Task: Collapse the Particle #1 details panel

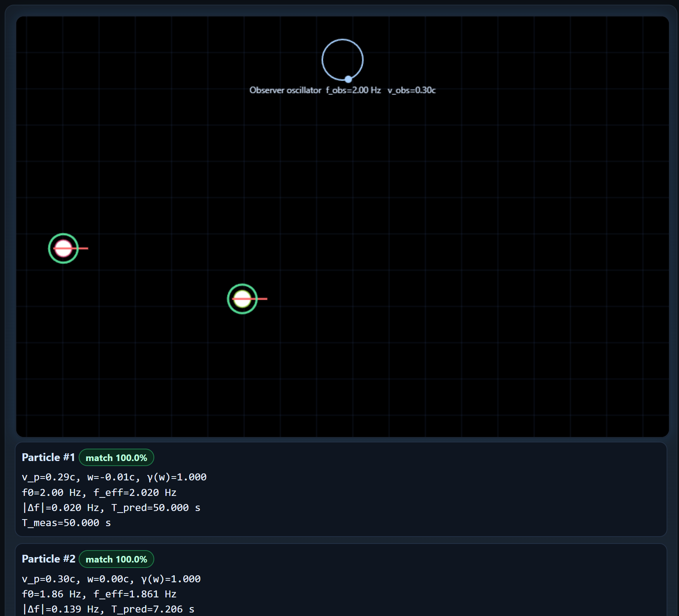Action: click(x=48, y=457)
